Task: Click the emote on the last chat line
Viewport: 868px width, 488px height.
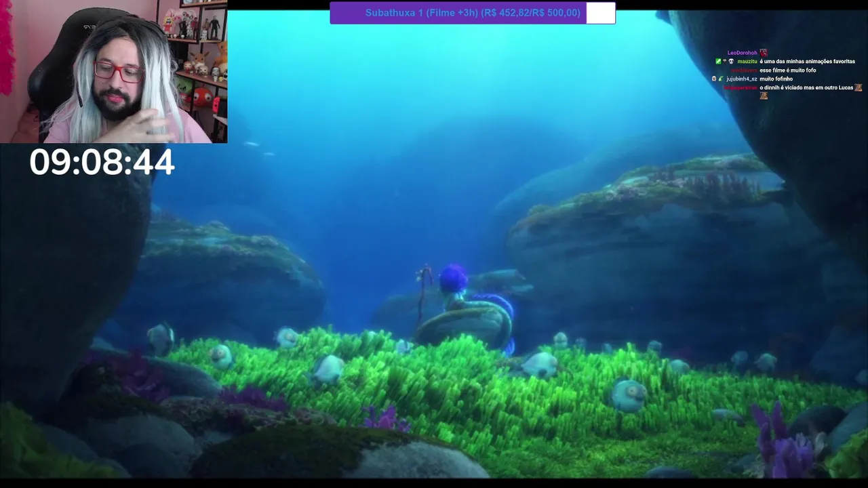Action: click(764, 96)
